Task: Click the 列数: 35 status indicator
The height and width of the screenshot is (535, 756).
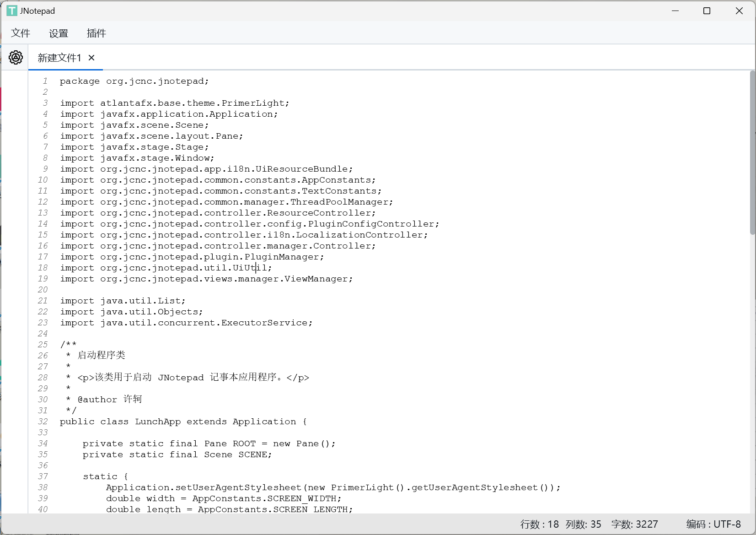Action: click(583, 524)
